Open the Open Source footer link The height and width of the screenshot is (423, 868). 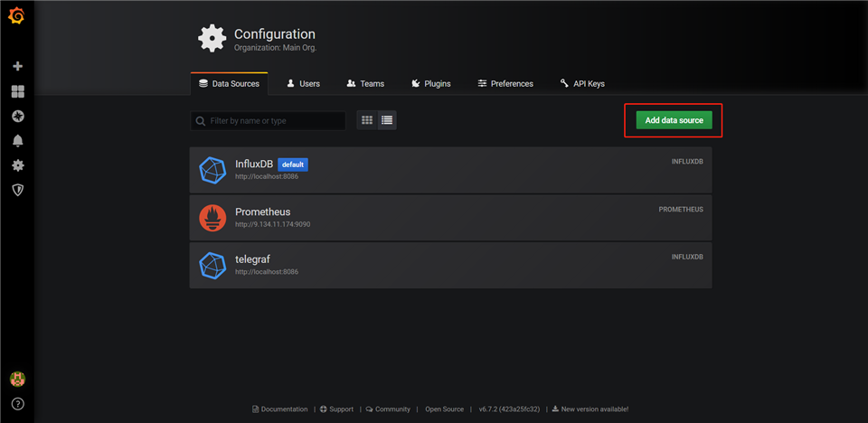coord(445,409)
